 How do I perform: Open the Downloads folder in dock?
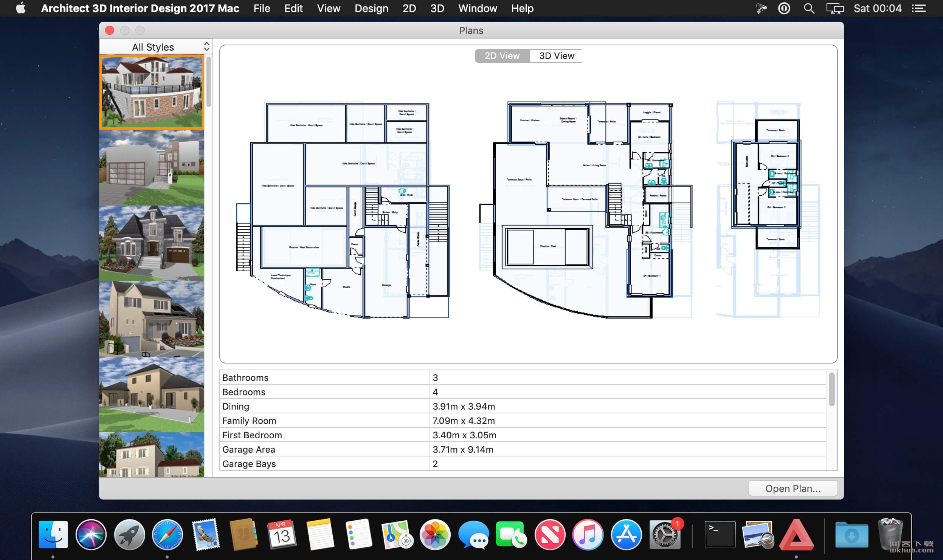point(851,534)
